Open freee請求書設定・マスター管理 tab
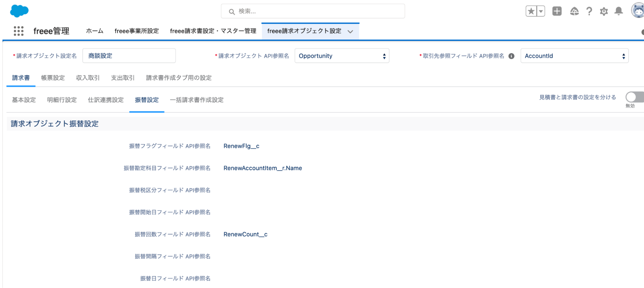Viewport: 644px width, 288px height. tap(213, 31)
